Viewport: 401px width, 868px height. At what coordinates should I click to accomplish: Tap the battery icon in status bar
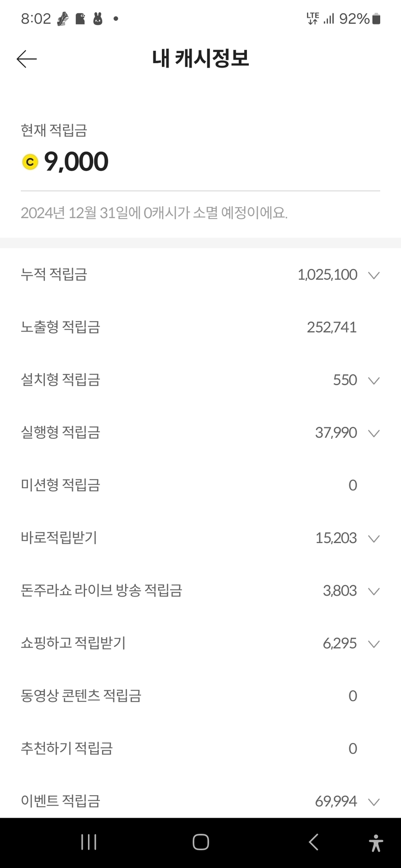(x=376, y=19)
